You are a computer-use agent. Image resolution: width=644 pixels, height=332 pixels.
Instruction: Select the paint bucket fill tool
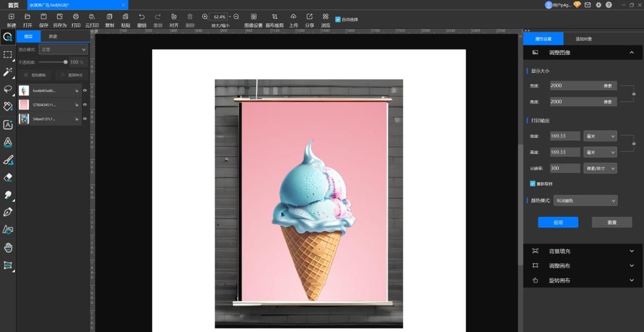[8, 106]
